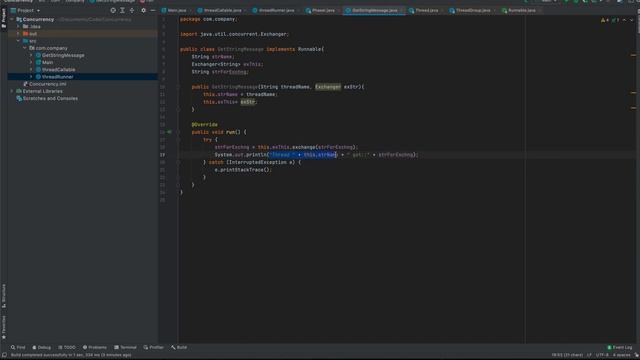
Task: Click Collapse All icon in Project panel
Action: (132, 10)
